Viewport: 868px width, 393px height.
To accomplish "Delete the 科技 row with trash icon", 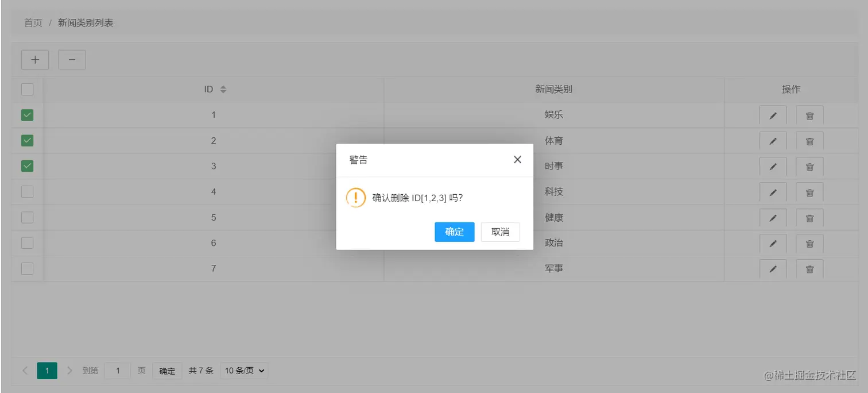I will click(x=809, y=192).
